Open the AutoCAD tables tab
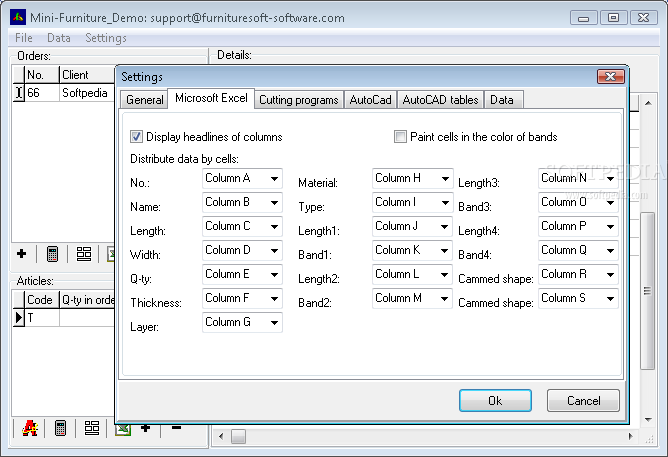This screenshot has width=668, height=457. point(441,100)
